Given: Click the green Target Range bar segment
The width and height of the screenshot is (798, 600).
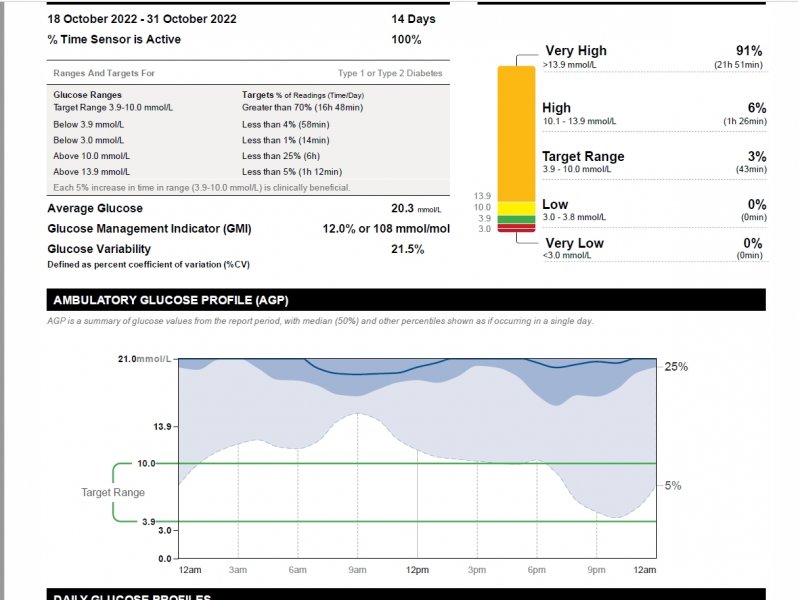Looking at the screenshot, I should 517,218.
